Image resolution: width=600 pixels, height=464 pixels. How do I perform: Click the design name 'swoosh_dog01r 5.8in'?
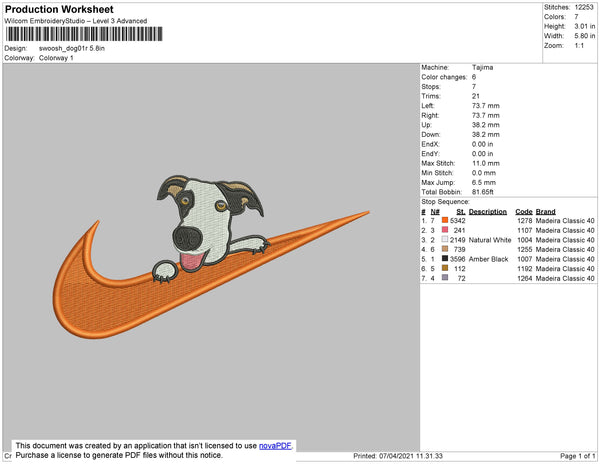tap(72, 49)
